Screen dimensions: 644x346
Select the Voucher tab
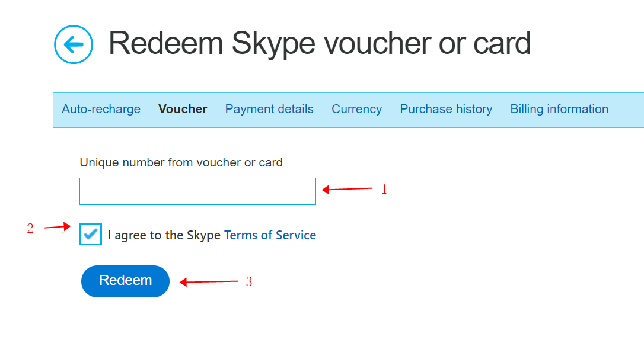pyautogui.click(x=183, y=109)
